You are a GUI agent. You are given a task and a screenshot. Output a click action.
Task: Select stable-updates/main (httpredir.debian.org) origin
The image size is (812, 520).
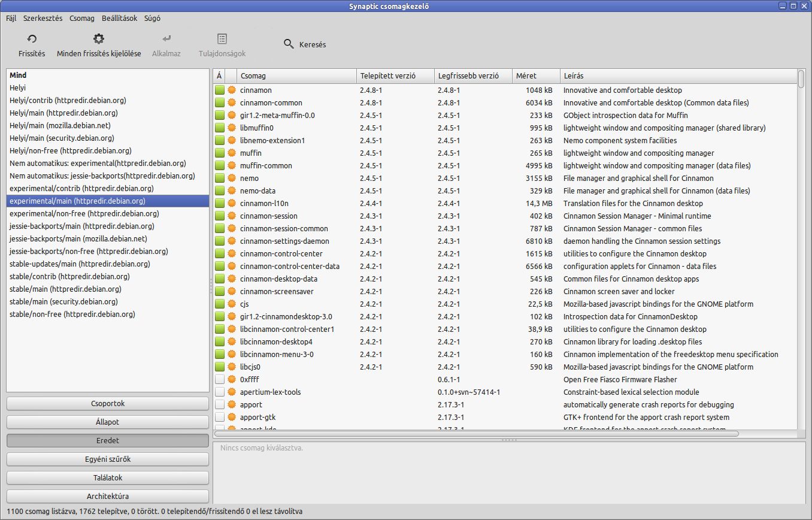[108, 264]
